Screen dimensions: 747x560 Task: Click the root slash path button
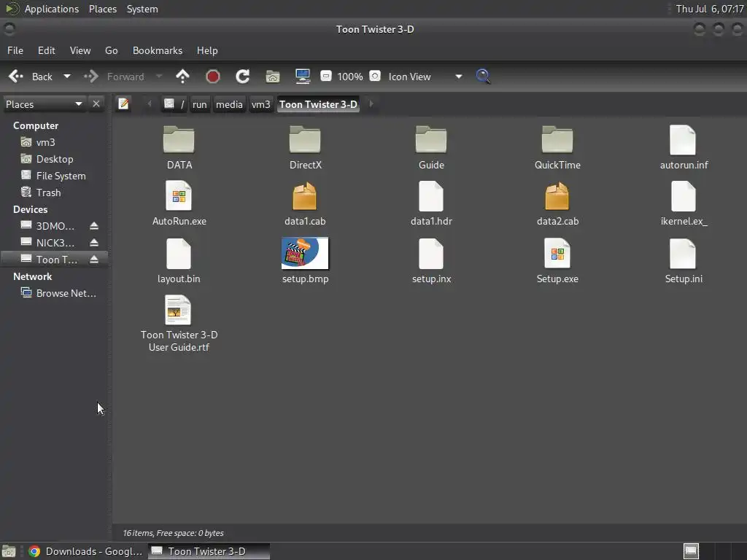[174, 104]
